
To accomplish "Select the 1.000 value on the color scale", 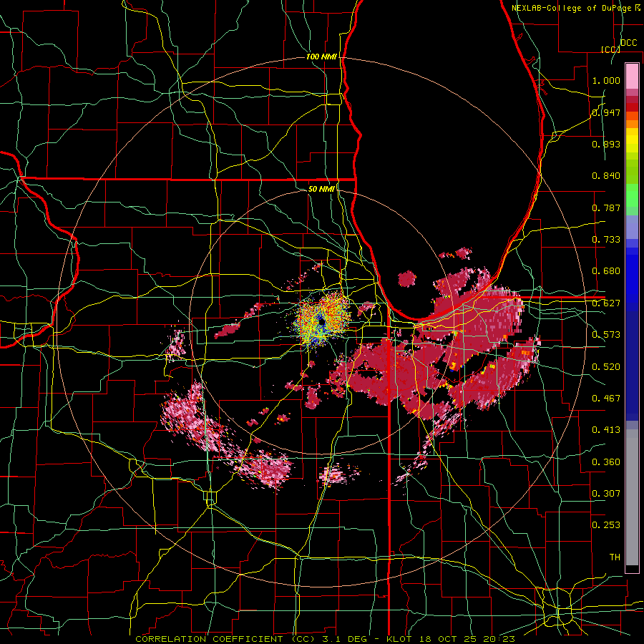I will (606, 80).
